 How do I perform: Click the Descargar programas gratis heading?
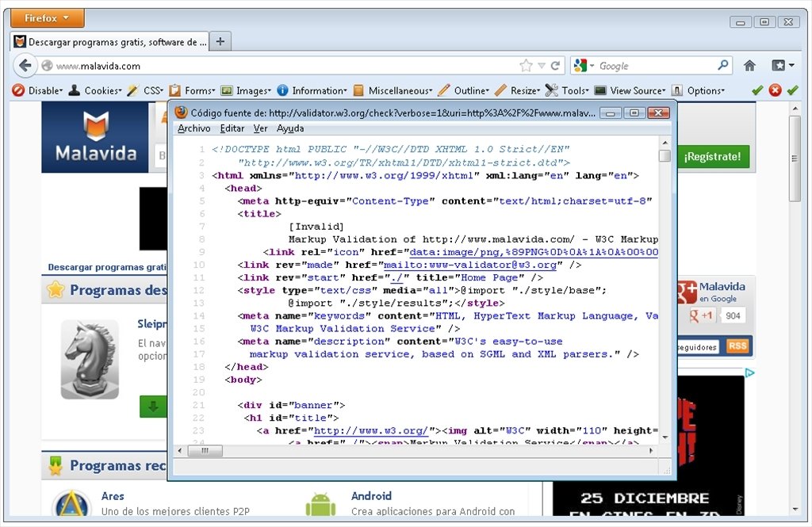click(x=107, y=267)
